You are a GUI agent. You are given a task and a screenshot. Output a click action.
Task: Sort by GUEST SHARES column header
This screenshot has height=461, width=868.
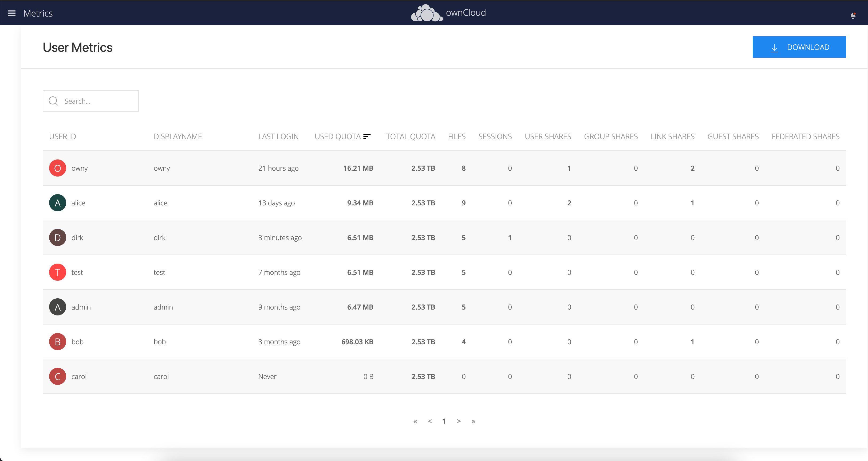(733, 136)
